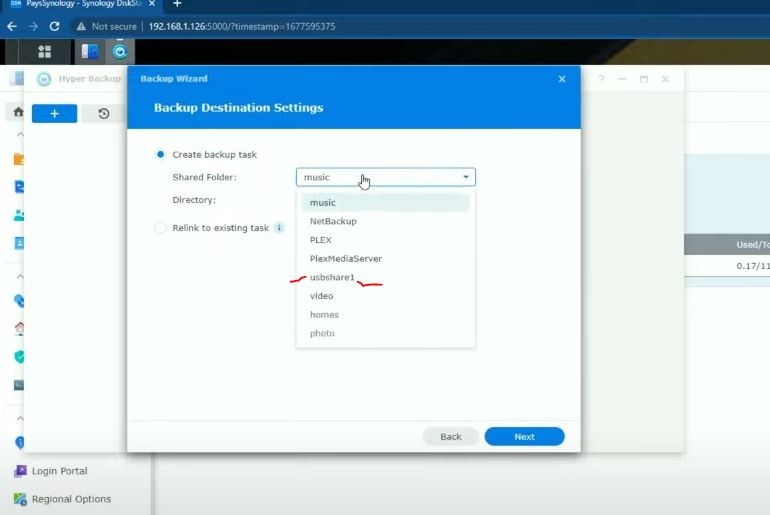
Task: Click the Next button
Action: tap(524, 436)
